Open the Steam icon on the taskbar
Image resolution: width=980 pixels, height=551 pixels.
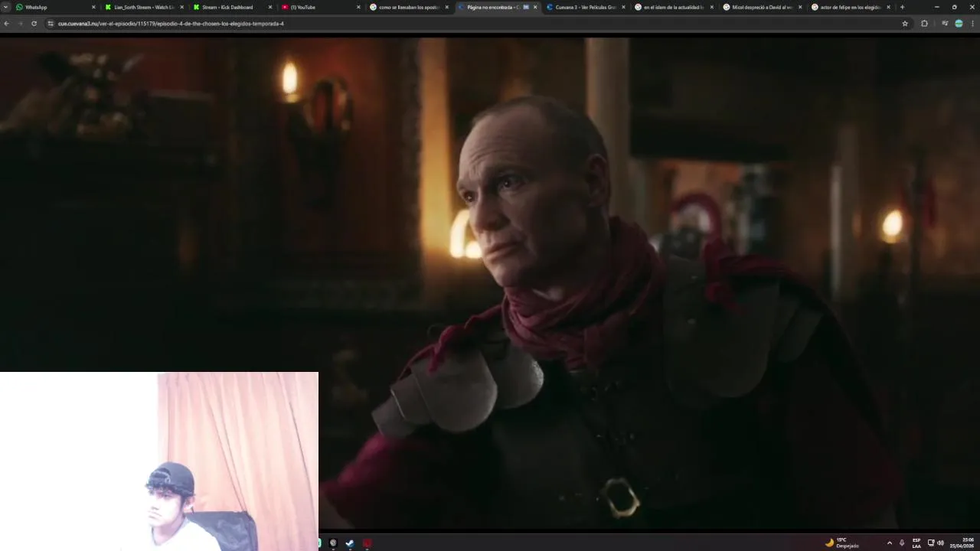[x=350, y=543]
